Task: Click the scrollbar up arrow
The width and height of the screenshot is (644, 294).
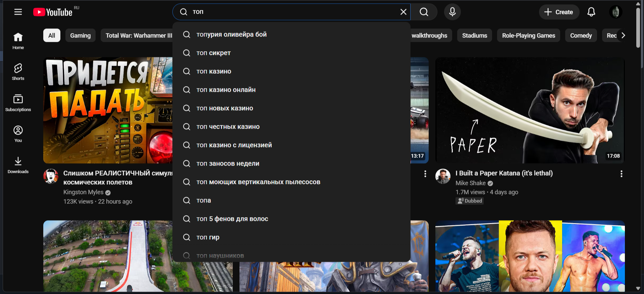Action: pyautogui.click(x=638, y=4)
